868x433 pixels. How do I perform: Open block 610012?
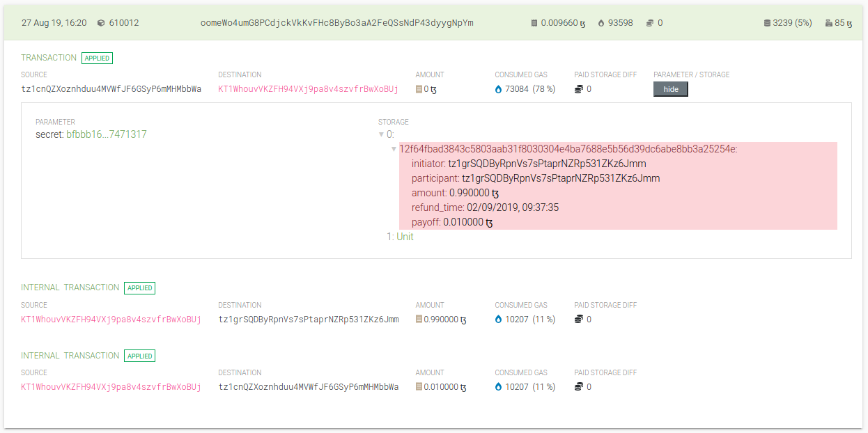pos(123,23)
